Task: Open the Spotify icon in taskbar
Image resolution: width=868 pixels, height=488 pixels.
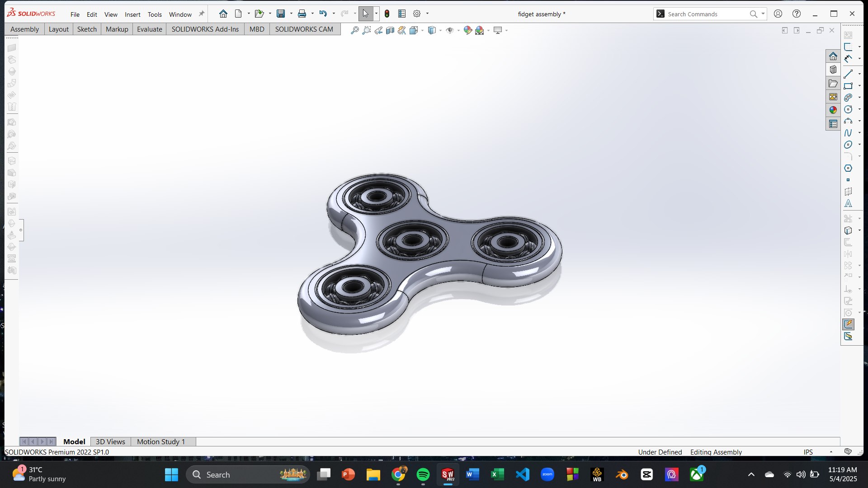Action: click(x=423, y=474)
